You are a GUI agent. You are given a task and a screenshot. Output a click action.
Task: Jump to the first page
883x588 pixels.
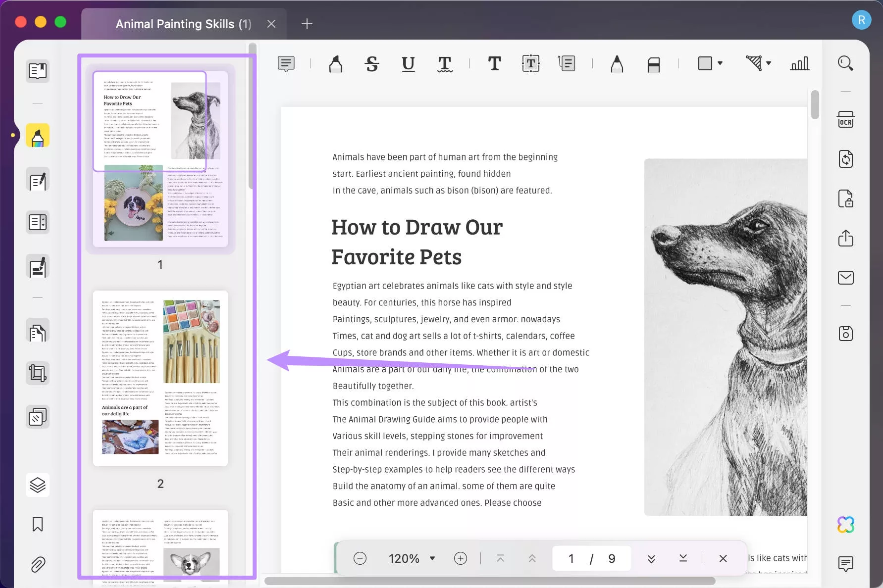(500, 558)
